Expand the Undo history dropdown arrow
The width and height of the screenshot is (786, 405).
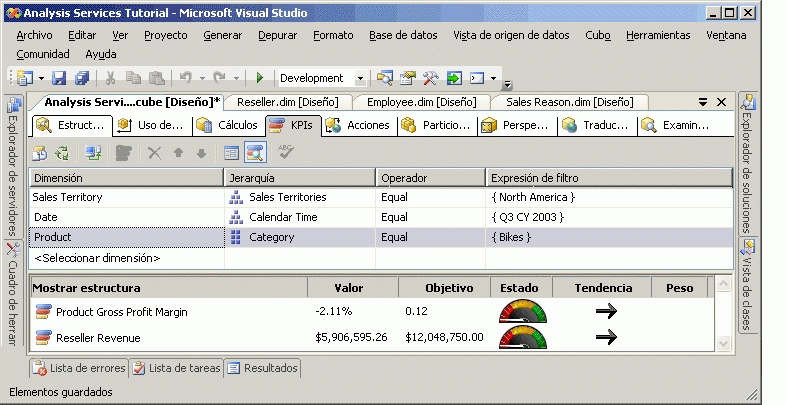click(202, 78)
